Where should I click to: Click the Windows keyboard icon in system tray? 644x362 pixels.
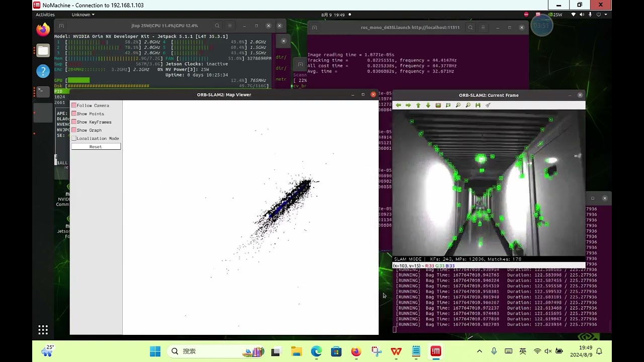(508, 351)
